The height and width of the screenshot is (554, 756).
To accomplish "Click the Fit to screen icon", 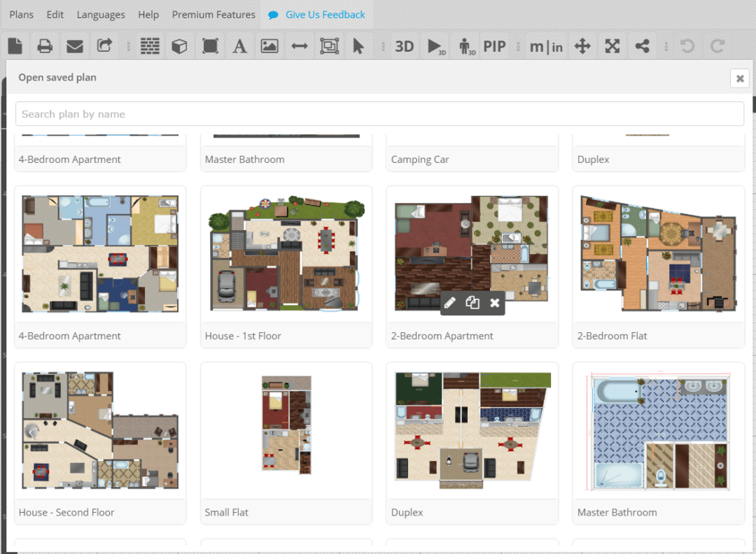I will tap(612, 46).
